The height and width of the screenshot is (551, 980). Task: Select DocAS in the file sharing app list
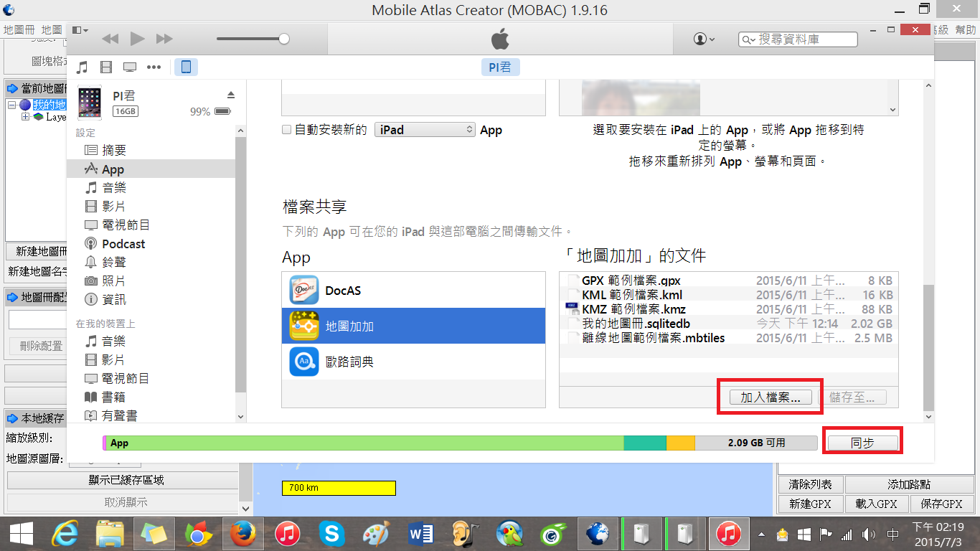[x=414, y=291]
